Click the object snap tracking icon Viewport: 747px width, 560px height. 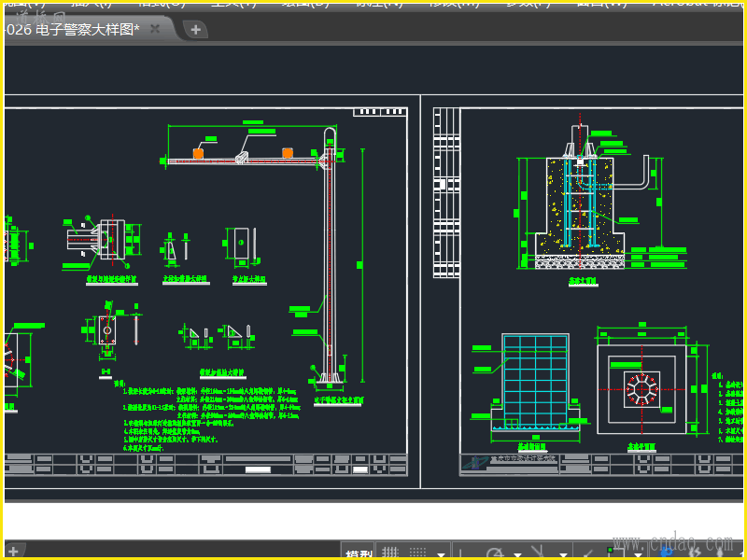pyautogui.click(x=586, y=553)
